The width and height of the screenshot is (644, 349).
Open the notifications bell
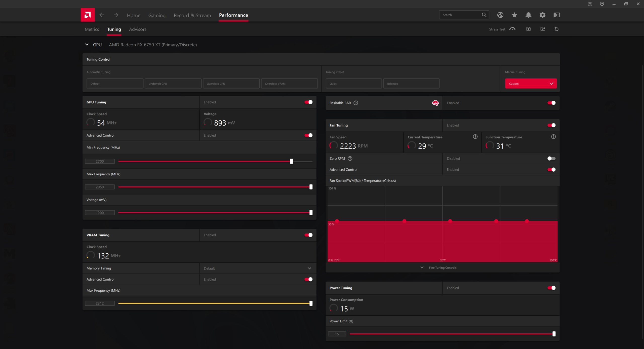coord(528,15)
